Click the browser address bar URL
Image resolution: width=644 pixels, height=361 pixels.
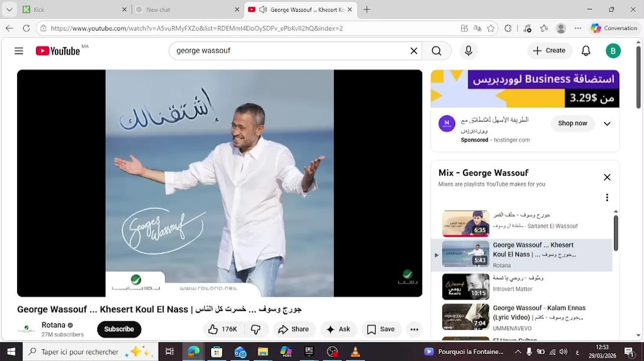[197, 28]
